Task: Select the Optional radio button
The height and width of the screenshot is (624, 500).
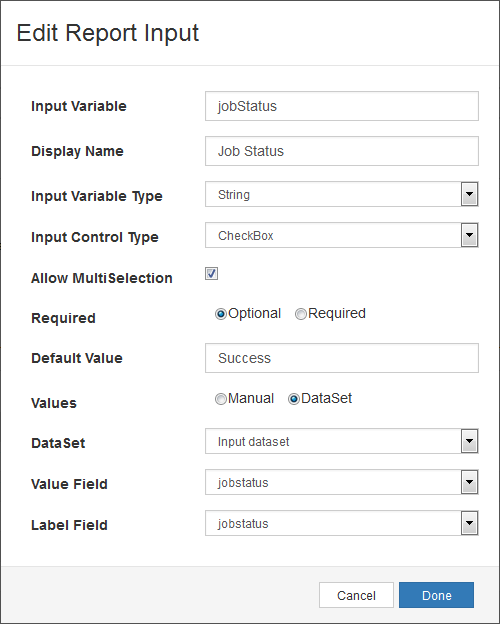Action: 221,314
